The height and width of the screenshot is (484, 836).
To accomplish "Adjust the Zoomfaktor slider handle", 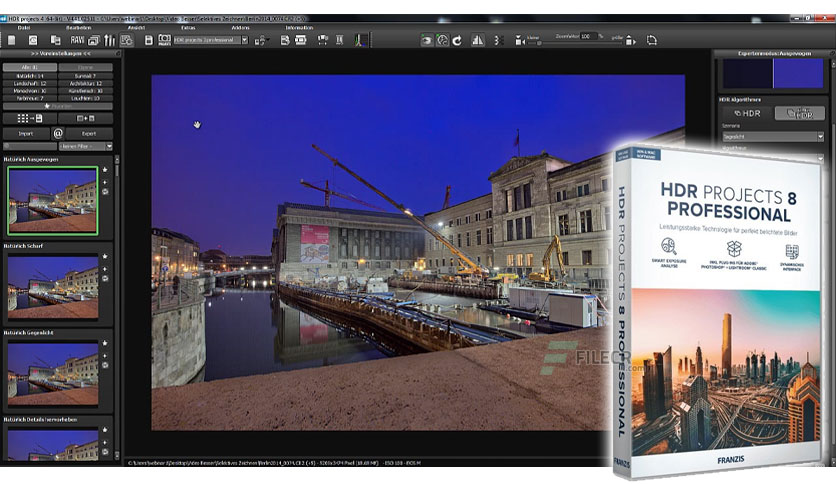I will tap(539, 43).
